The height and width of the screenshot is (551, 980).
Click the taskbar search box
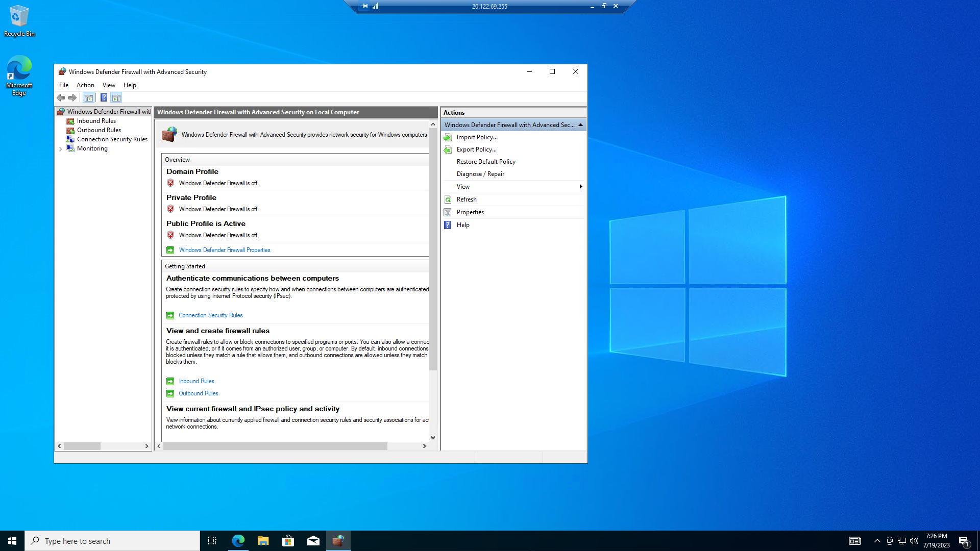[112, 541]
